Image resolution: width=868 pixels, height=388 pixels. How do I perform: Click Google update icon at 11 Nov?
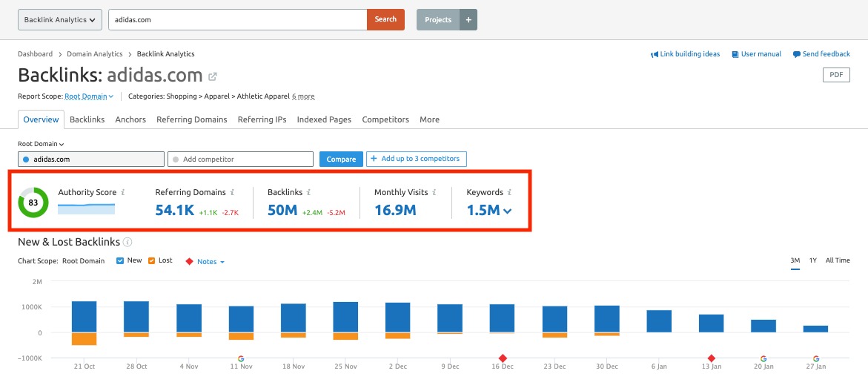coord(241,358)
